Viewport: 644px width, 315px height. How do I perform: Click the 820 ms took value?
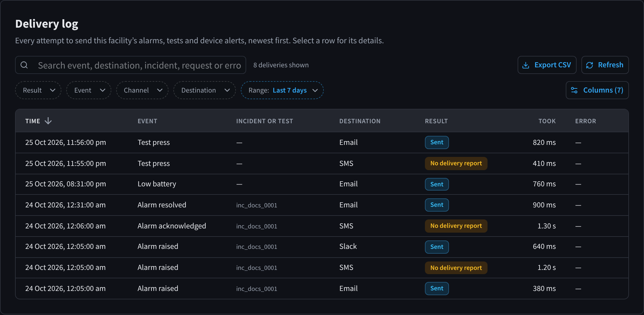pos(544,142)
